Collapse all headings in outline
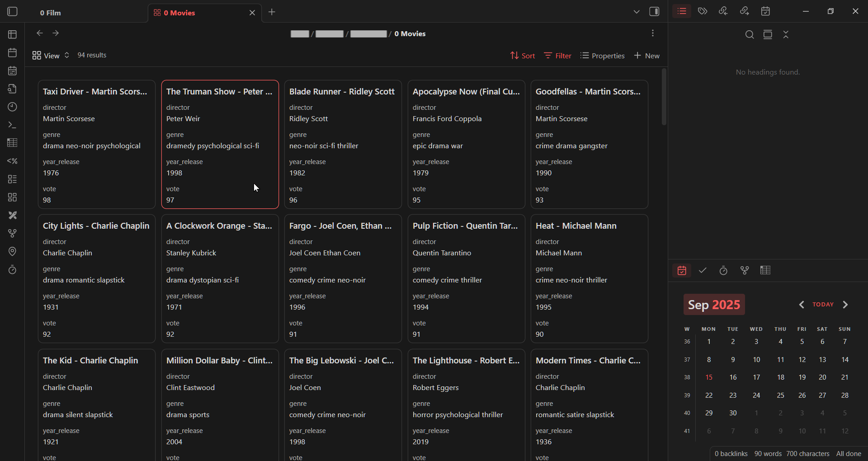The image size is (868, 461). point(786,35)
